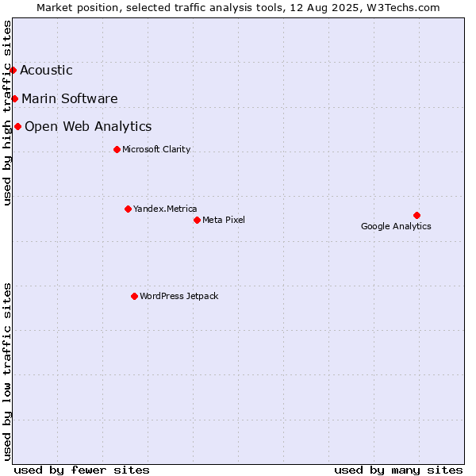
Task: Click the chart title mentioning W3Techs.com
Action: click(x=238, y=8)
